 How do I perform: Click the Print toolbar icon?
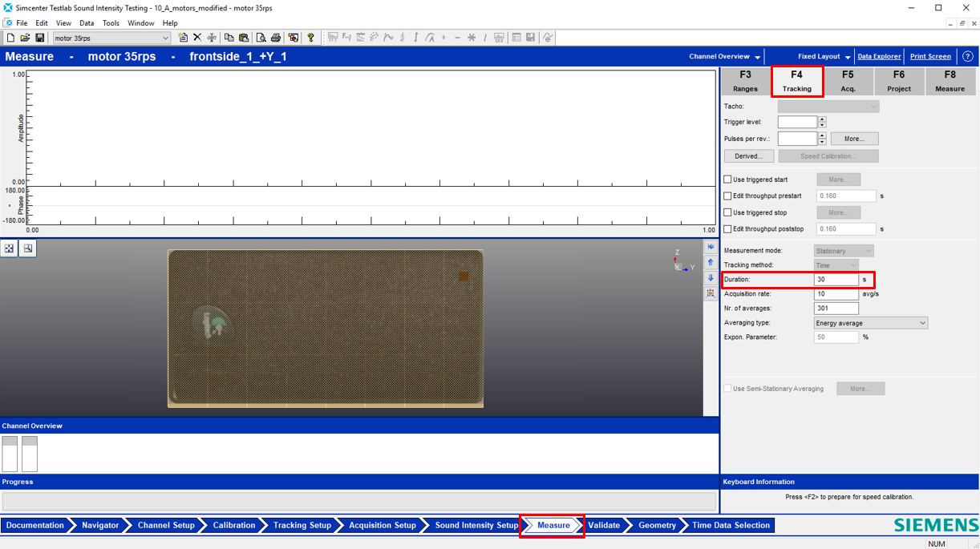(276, 38)
